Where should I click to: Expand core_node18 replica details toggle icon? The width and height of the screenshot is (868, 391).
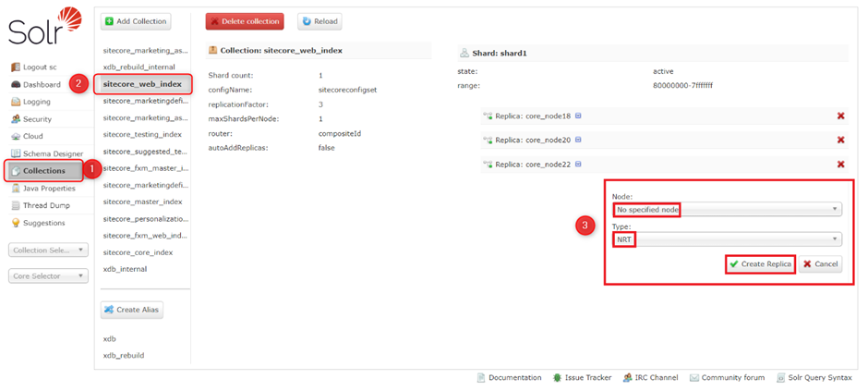tap(578, 116)
